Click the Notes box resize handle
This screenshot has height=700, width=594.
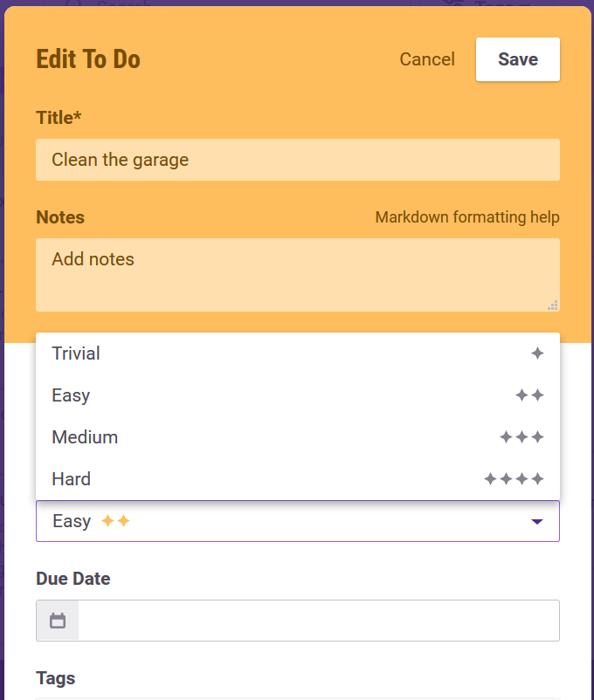pyautogui.click(x=552, y=305)
